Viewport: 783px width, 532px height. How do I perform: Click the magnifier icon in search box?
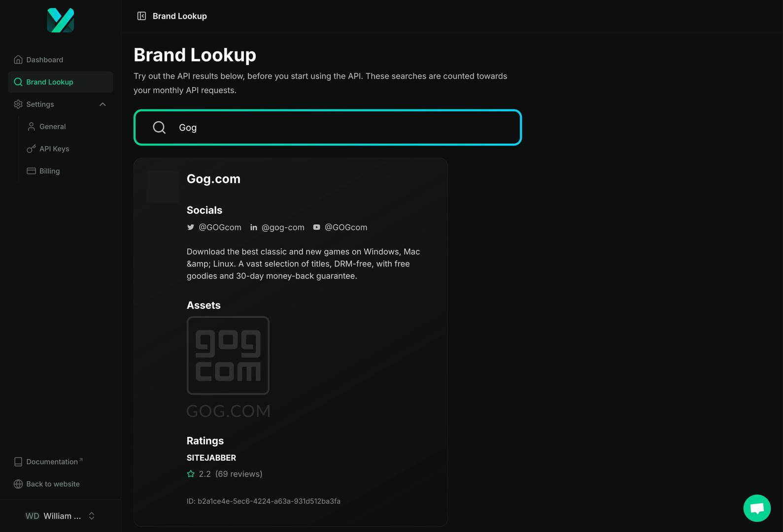click(159, 128)
